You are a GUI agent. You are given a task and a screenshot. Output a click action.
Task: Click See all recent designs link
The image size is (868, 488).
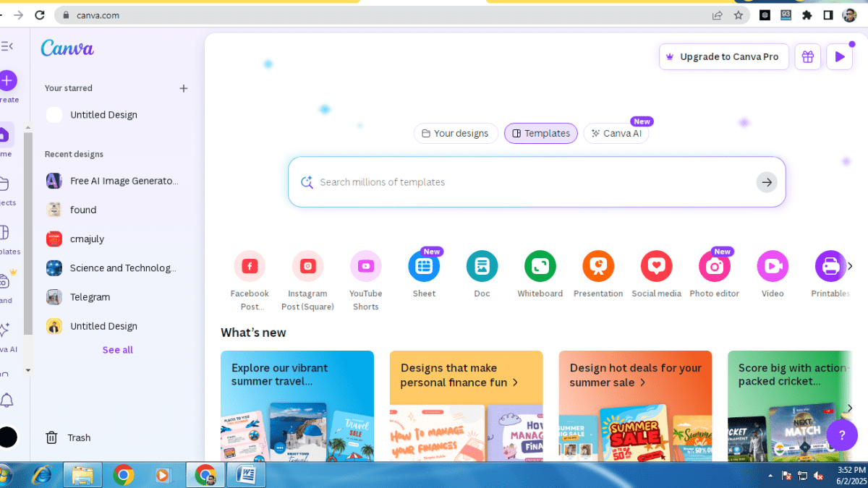tap(117, 350)
